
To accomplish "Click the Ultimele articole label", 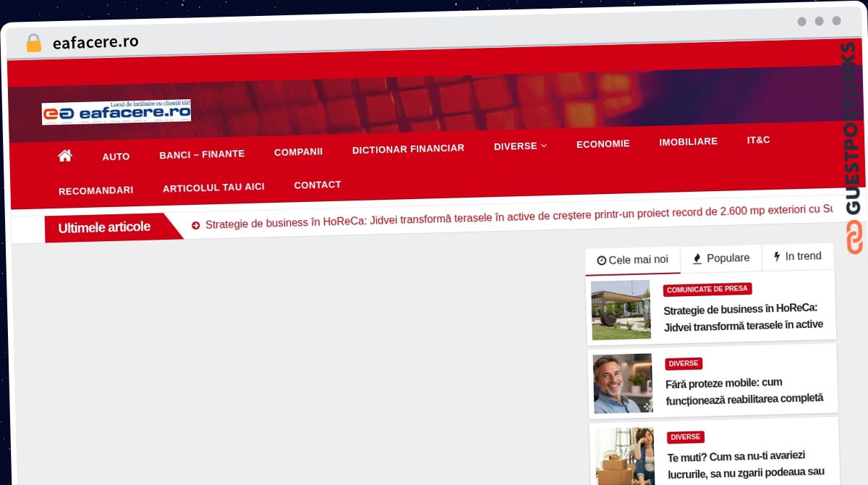I will [x=104, y=227].
